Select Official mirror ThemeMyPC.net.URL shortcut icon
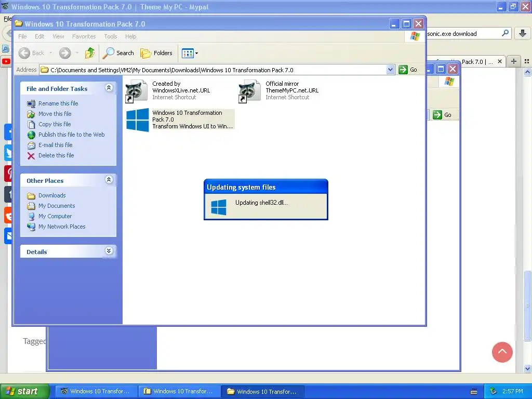Image resolution: width=532 pixels, height=399 pixels. [250, 91]
